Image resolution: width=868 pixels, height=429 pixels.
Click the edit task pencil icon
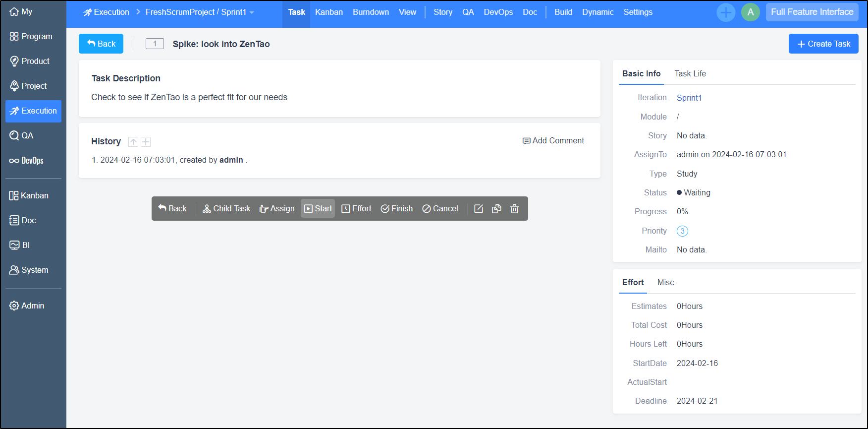click(x=479, y=209)
